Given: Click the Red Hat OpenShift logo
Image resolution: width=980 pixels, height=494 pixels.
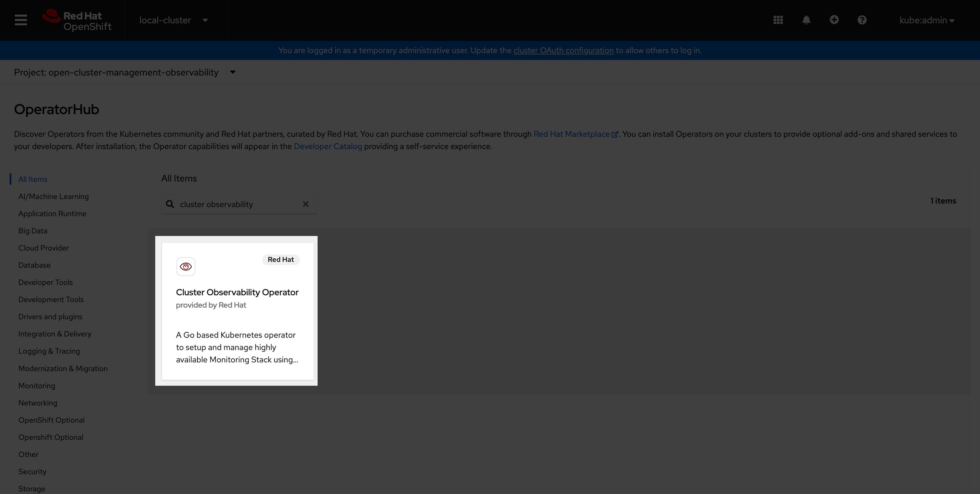Looking at the screenshot, I should coord(77,20).
